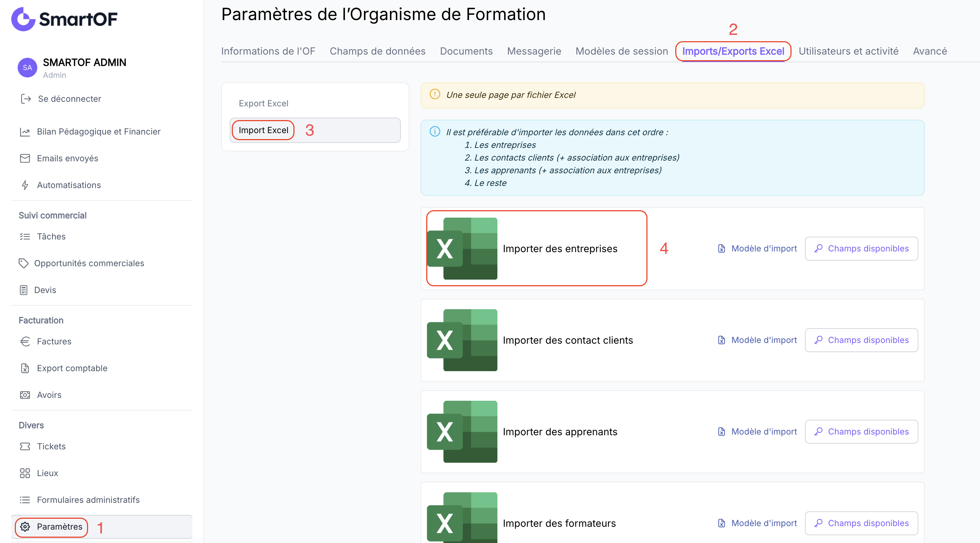Screen dimensions: 980x543
Task: Click the SmartOF logo icon
Action: coord(23,19)
